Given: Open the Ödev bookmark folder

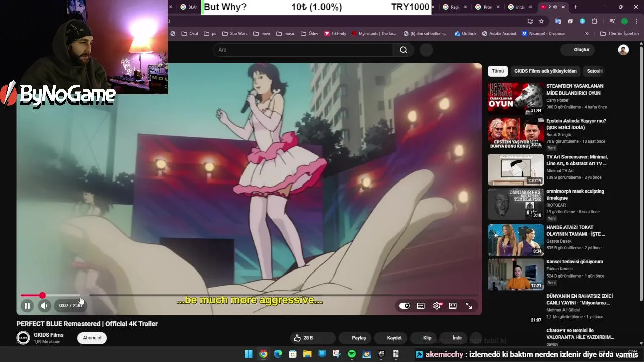Looking at the screenshot, I should pos(309,34).
